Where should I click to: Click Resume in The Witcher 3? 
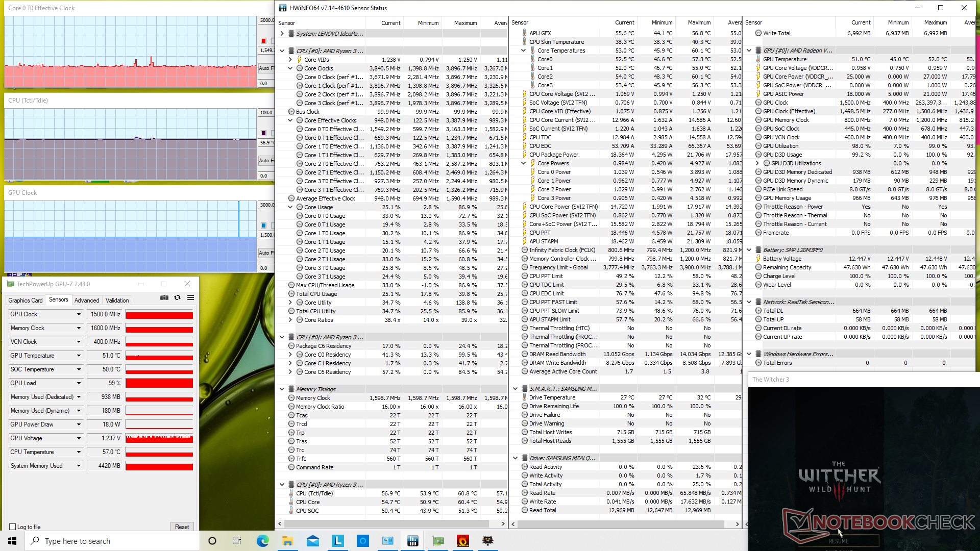(x=839, y=541)
